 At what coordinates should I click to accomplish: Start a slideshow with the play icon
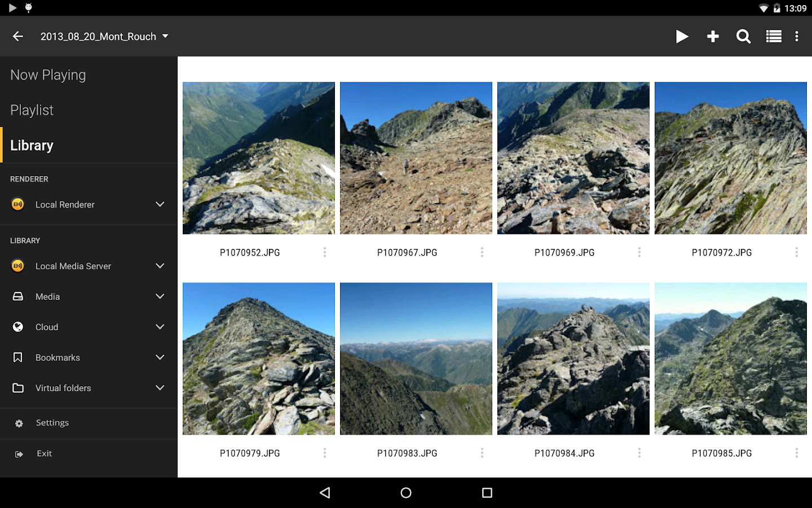coord(682,36)
